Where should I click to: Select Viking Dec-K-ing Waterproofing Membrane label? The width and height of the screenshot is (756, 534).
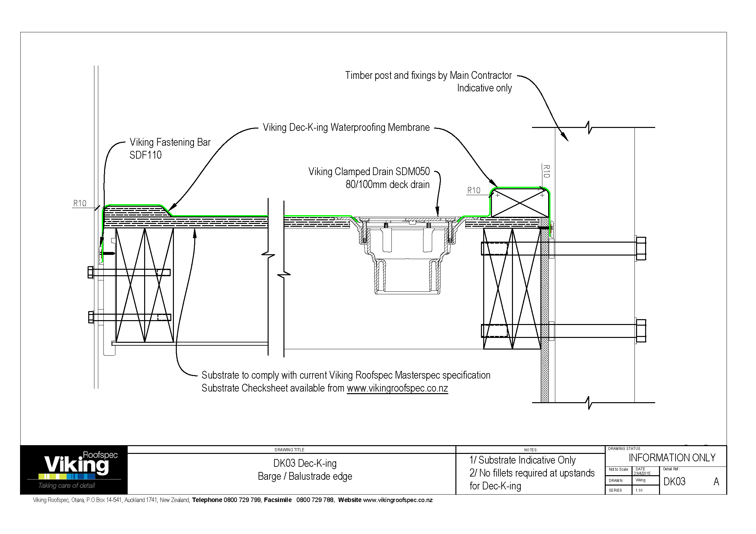pos(346,127)
